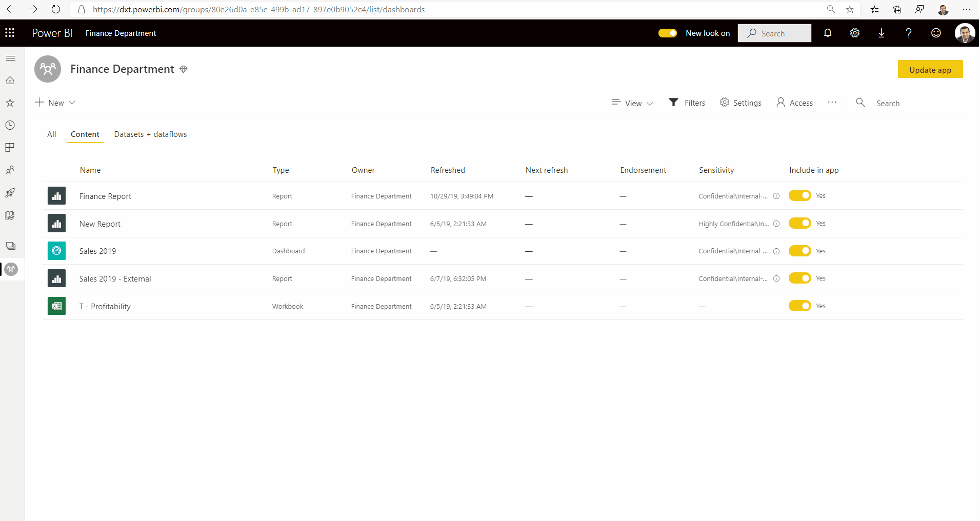Send feedback via the smiley icon

click(935, 33)
